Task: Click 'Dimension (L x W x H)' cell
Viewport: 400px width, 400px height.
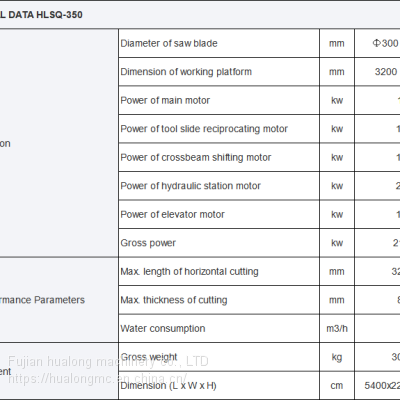Action: [219, 386]
